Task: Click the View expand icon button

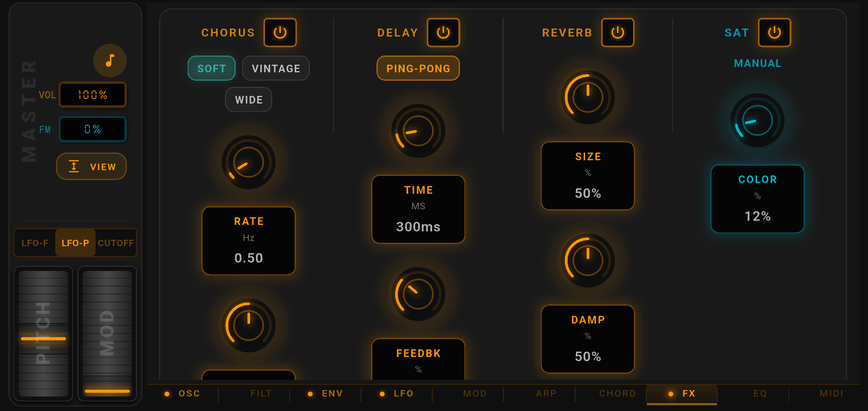Action: click(x=91, y=167)
